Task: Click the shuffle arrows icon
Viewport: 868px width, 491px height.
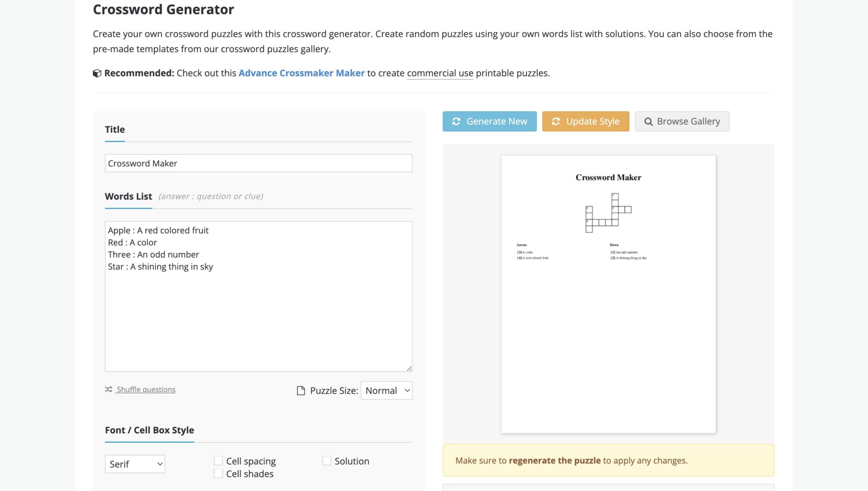Action: [108, 389]
